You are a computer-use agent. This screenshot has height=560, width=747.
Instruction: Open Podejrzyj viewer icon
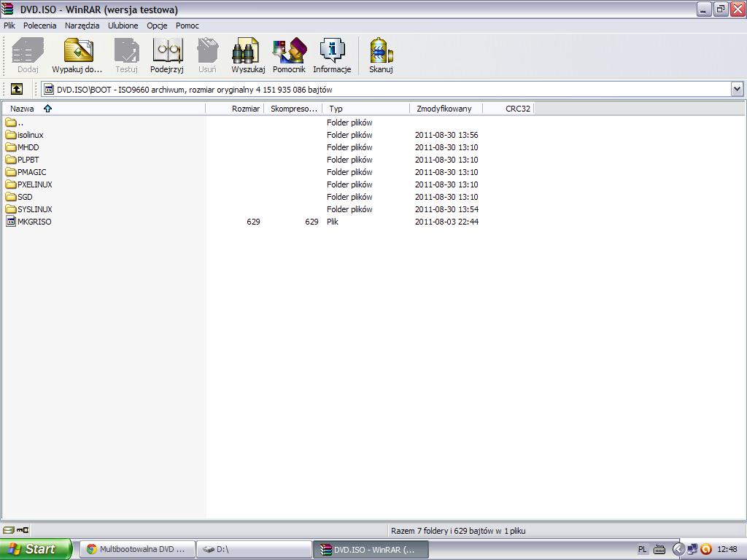coord(167,50)
